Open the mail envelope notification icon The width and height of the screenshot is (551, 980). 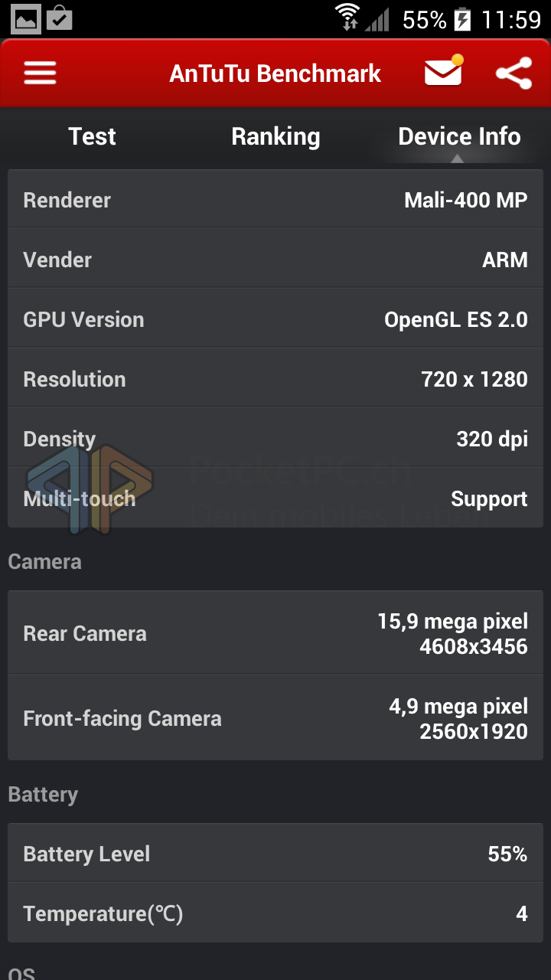point(444,71)
